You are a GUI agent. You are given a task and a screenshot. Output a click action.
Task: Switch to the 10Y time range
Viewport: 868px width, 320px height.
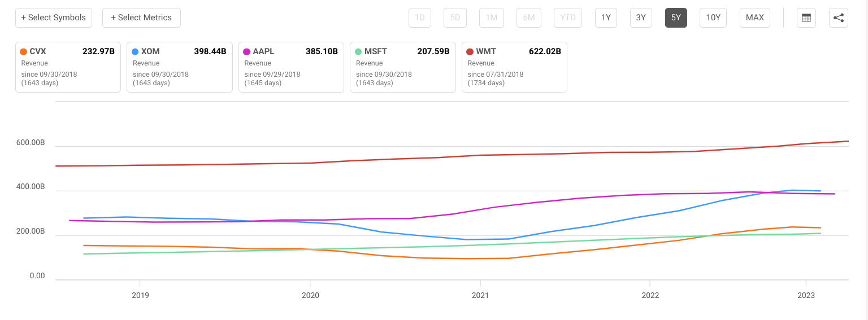(713, 17)
